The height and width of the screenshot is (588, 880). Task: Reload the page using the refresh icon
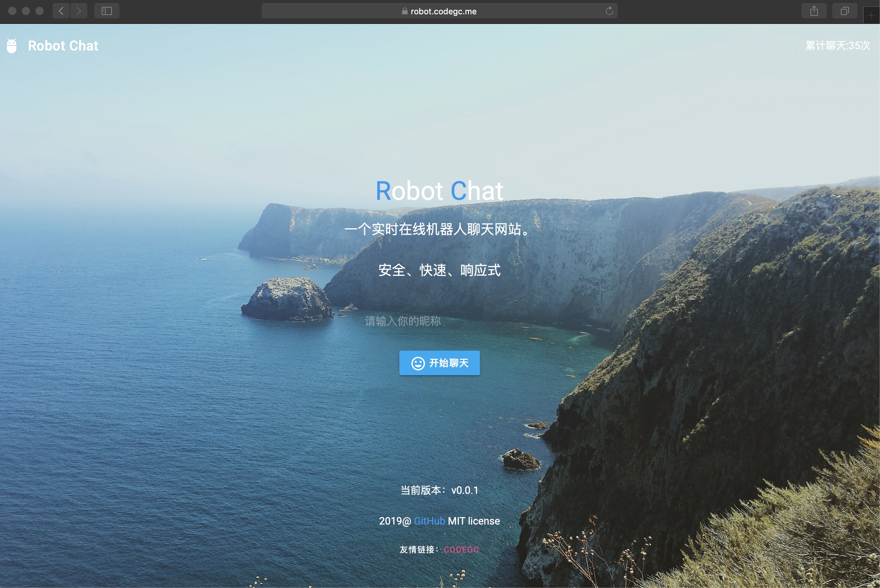coord(609,11)
